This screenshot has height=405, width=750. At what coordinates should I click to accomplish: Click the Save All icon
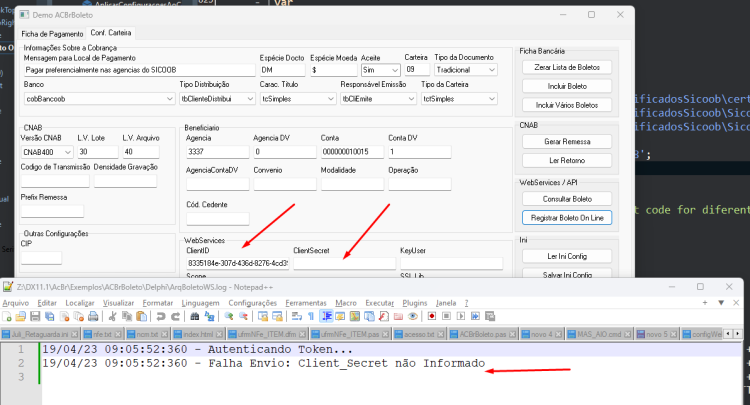click(x=50, y=317)
